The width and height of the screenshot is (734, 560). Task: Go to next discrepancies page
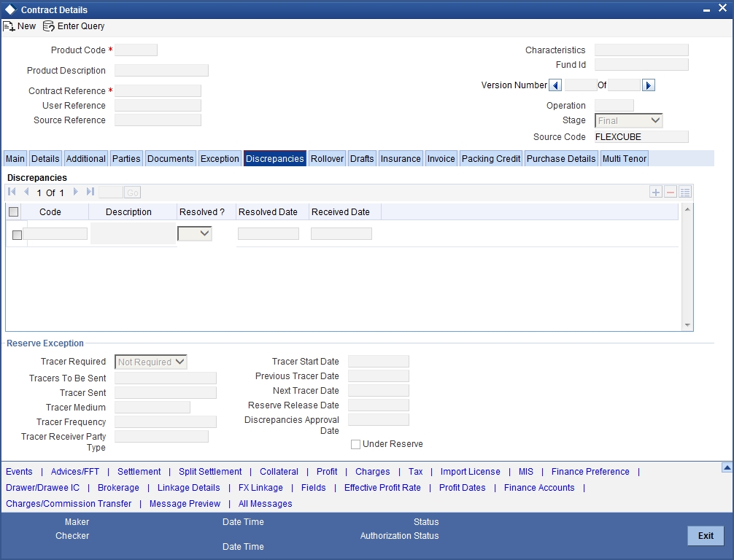click(x=75, y=192)
